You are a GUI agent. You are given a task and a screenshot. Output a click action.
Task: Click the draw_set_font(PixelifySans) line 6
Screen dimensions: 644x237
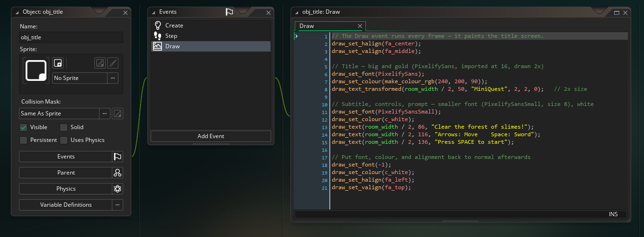click(378, 74)
